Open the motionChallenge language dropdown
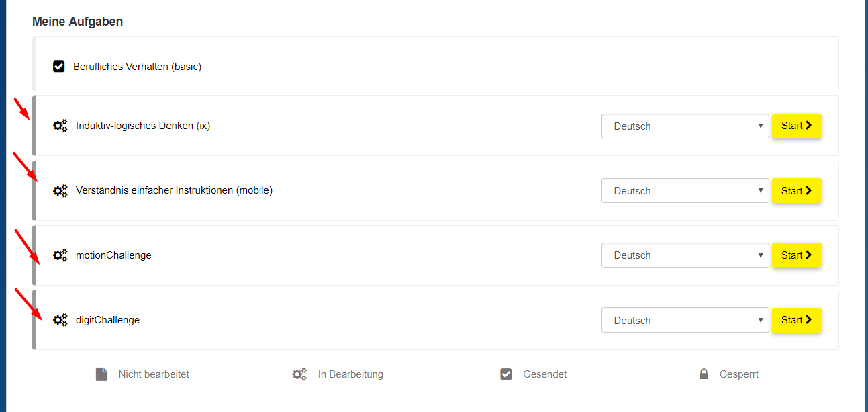The image size is (868, 412). pos(685,255)
